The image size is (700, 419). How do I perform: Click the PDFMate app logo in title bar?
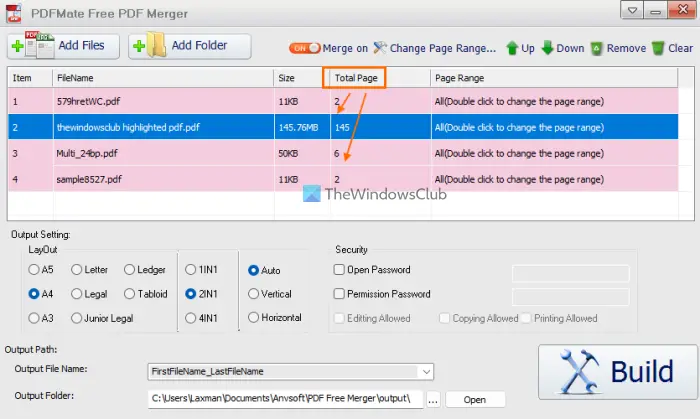point(13,13)
